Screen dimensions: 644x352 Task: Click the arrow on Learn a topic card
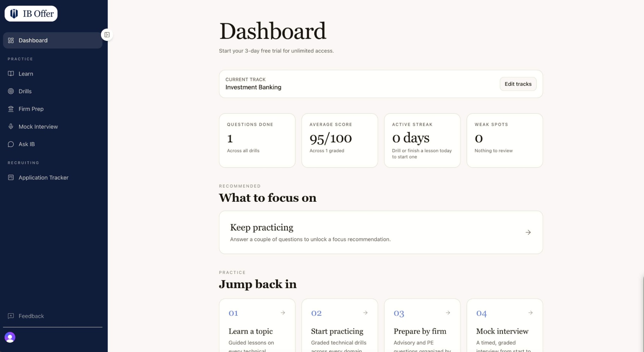pos(283,313)
